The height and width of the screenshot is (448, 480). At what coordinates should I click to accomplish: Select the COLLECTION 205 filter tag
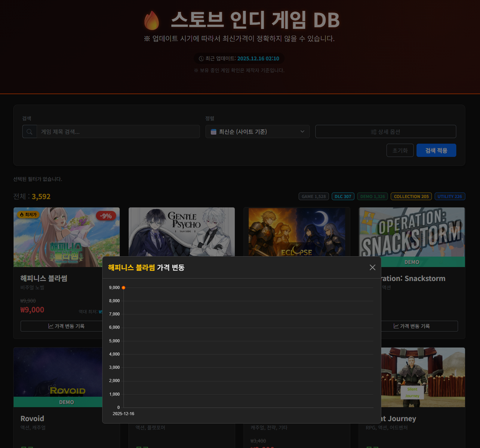tap(411, 196)
